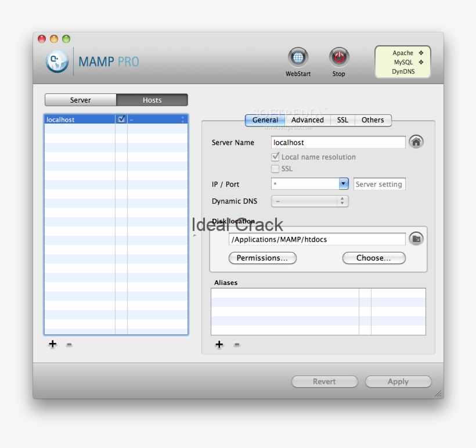Viewport: 476px width, 448px height.
Task: Click the MAMP PRO globe logo
Action: (x=56, y=61)
